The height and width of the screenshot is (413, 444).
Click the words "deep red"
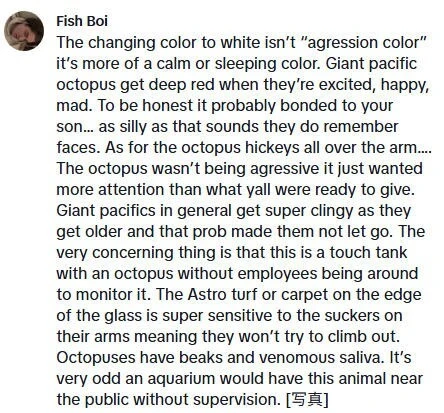coord(181,85)
